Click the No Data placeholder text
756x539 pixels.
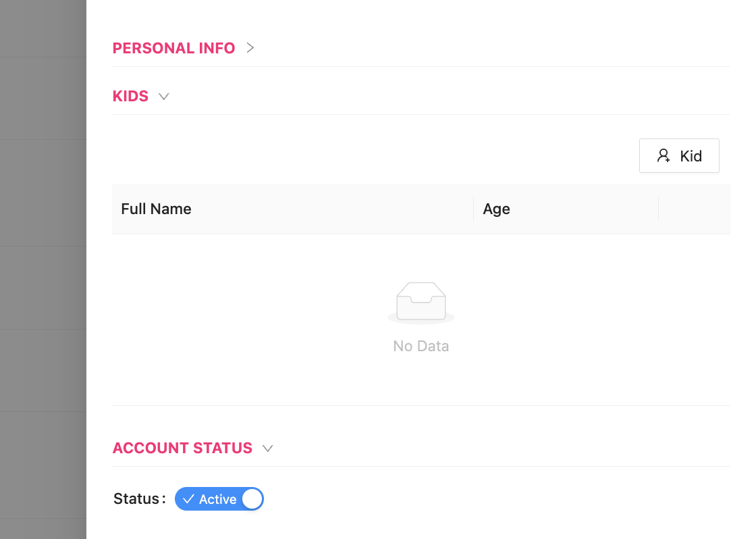coord(421,346)
